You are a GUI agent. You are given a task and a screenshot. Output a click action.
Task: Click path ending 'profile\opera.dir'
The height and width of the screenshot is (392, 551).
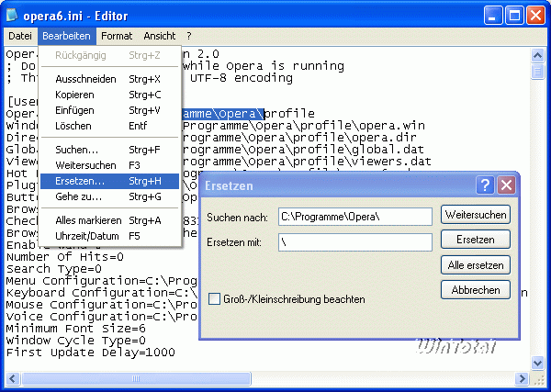coord(299,138)
